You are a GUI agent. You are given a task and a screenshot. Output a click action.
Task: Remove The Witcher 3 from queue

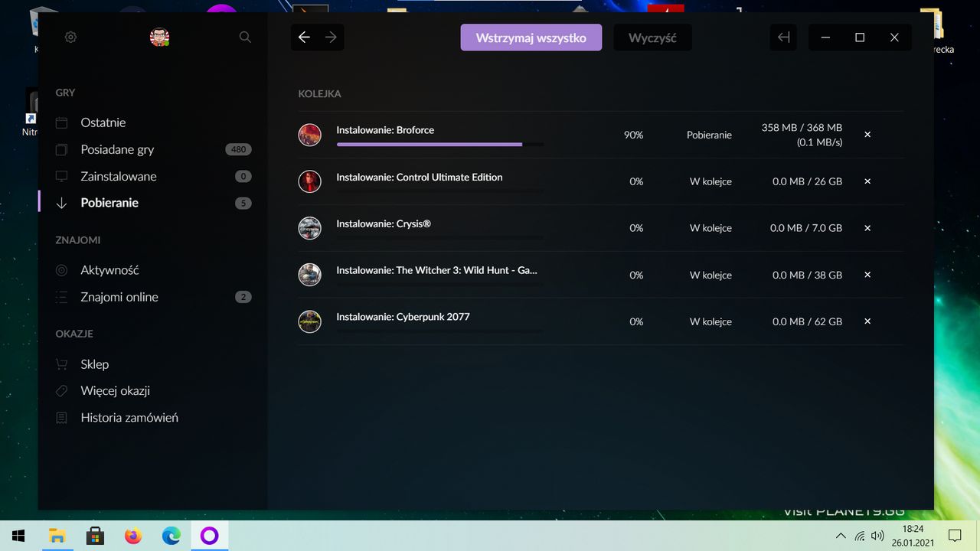point(867,275)
